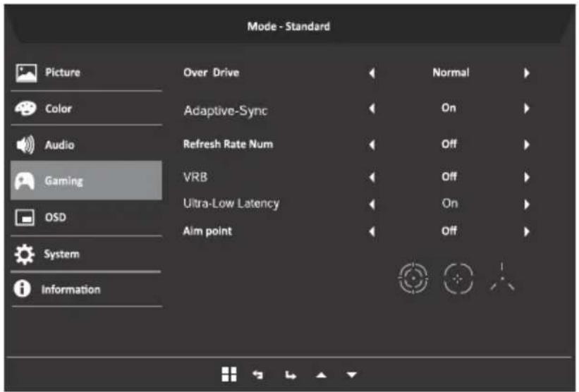579x392 pixels.
Task: Toggle the Adaptive-Sync On value
Action: tap(449, 108)
